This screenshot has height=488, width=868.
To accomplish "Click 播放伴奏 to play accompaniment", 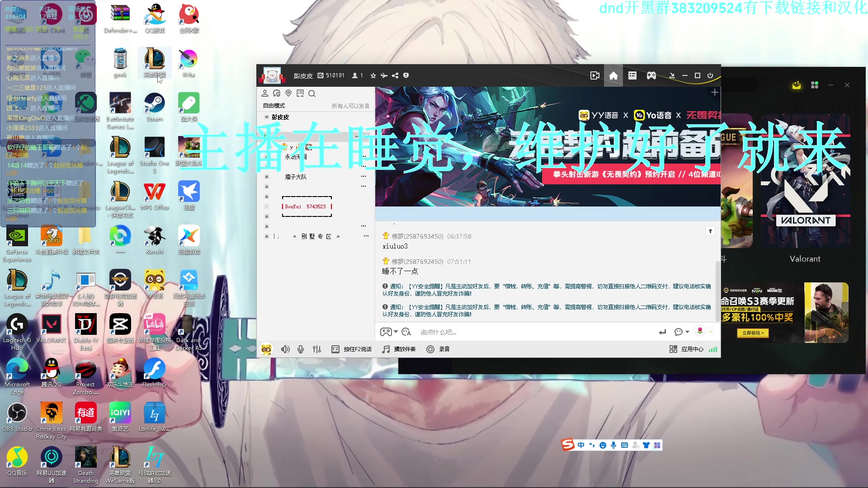I will pyautogui.click(x=399, y=349).
